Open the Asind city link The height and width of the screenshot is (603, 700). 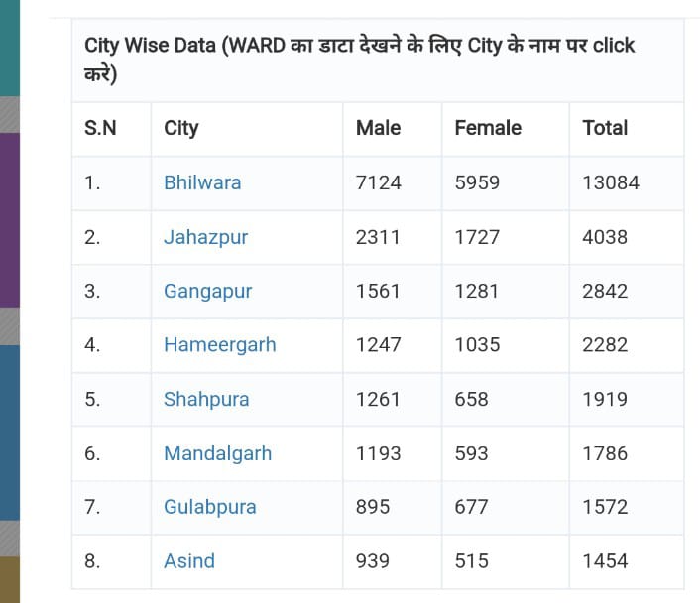[x=189, y=561]
